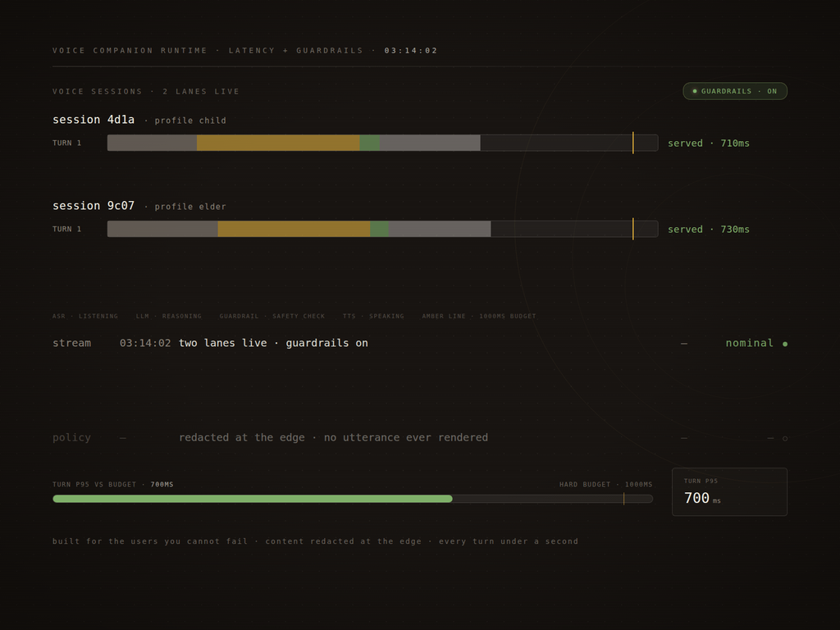Click the 'served · 730ms' status
This screenshot has height=630, width=840.
click(x=709, y=230)
